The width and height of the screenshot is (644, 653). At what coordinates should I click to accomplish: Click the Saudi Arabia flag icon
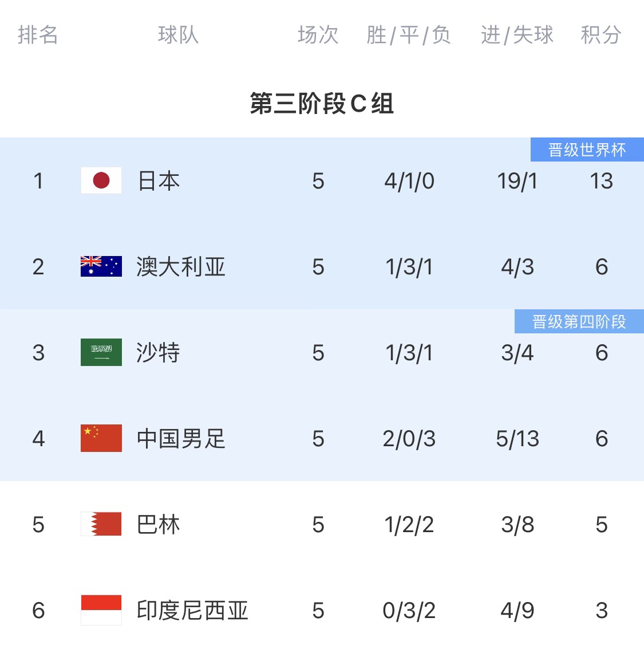(x=101, y=352)
